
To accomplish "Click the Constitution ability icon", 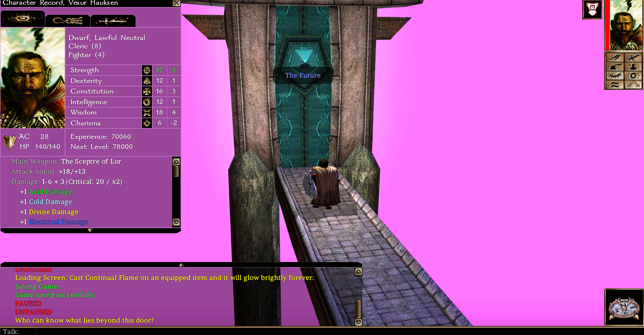I will (147, 91).
